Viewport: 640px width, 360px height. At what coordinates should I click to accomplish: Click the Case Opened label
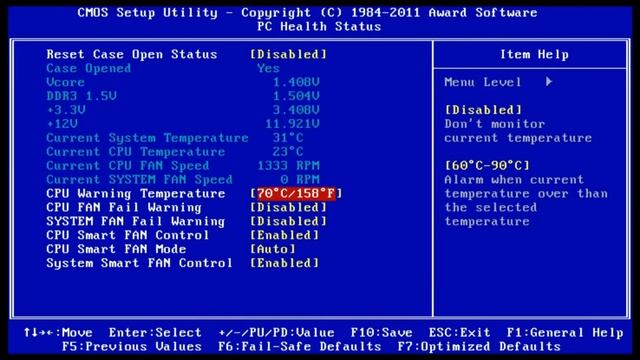click(x=89, y=68)
